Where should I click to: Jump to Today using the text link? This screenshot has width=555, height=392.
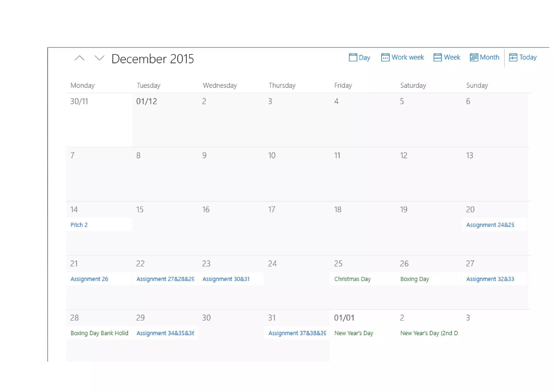pos(528,57)
